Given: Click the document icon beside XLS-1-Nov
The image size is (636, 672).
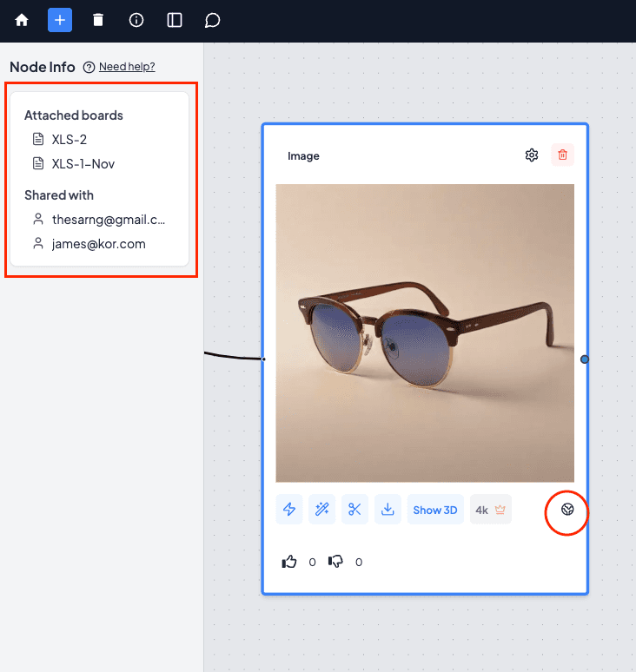Looking at the screenshot, I should (x=38, y=163).
